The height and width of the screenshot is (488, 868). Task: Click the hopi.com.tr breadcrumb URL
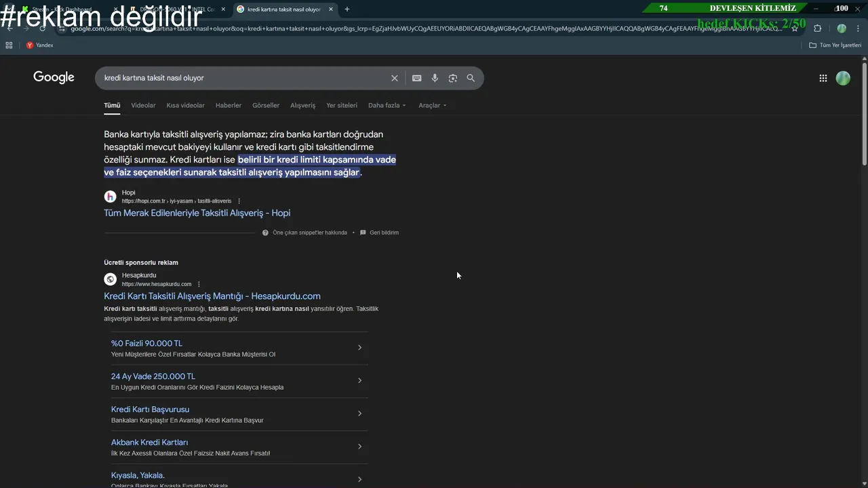tap(176, 201)
